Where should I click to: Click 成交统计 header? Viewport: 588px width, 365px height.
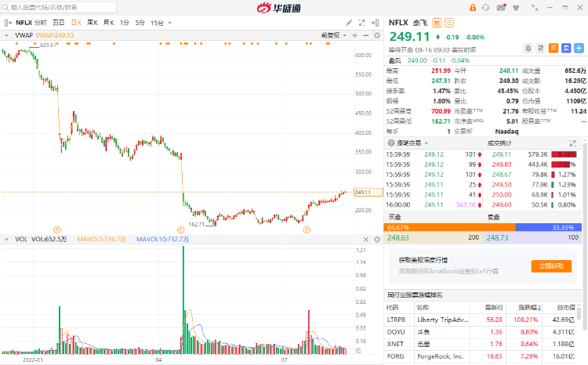[499, 143]
